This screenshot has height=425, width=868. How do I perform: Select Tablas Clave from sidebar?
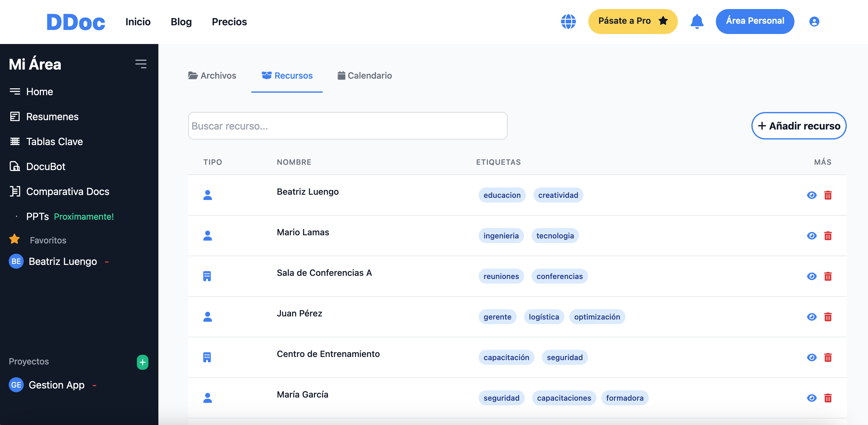[x=54, y=141]
